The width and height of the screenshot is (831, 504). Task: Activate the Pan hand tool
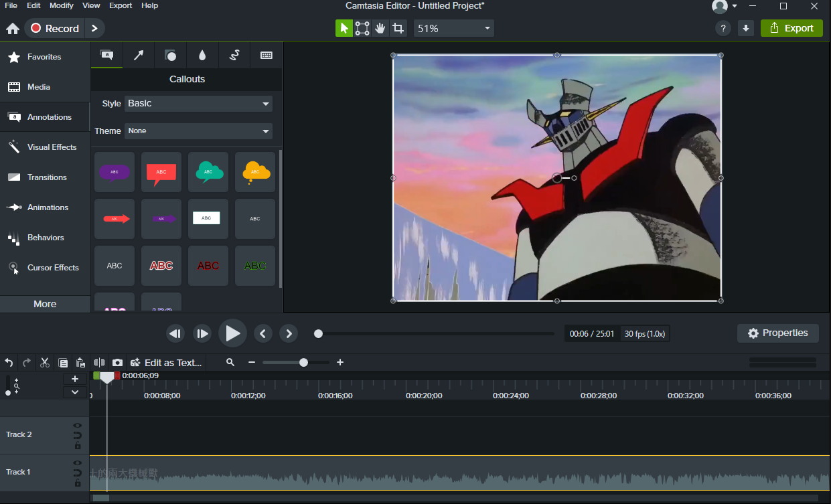point(380,28)
